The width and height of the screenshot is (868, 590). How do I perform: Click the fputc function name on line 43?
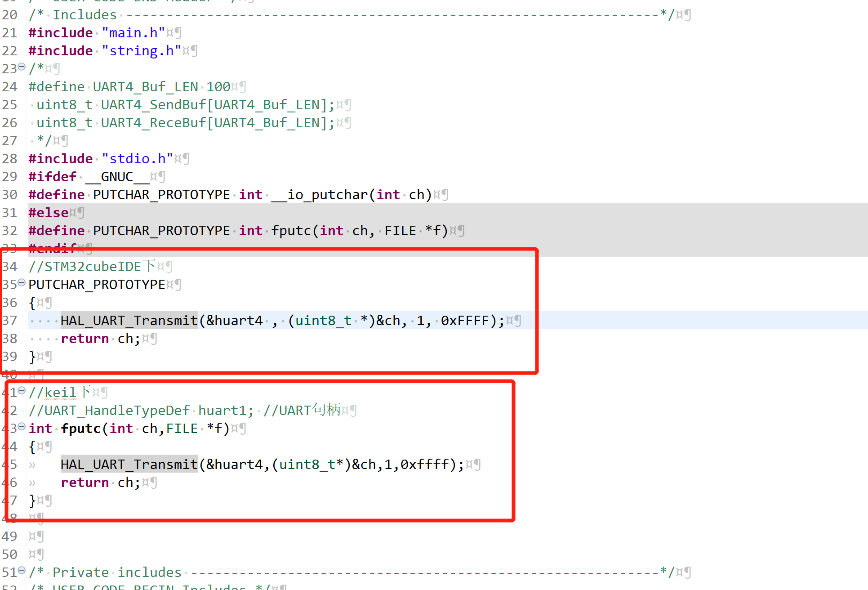[80, 428]
